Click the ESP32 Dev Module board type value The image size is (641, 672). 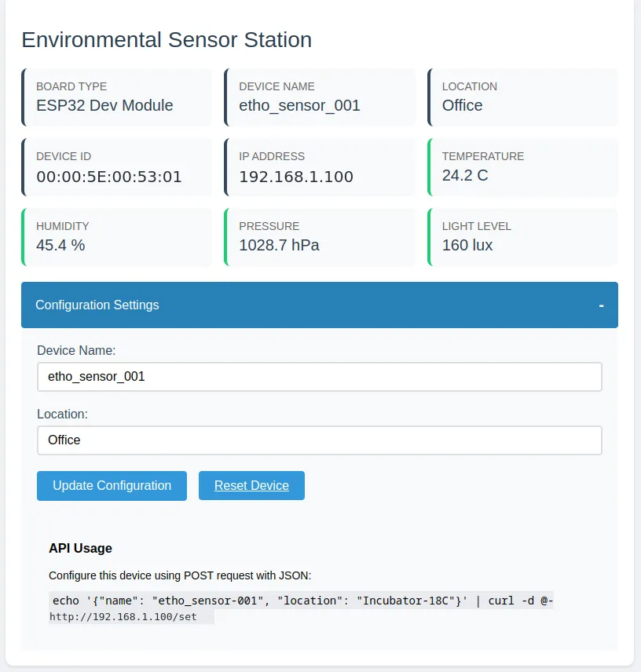[104, 105]
